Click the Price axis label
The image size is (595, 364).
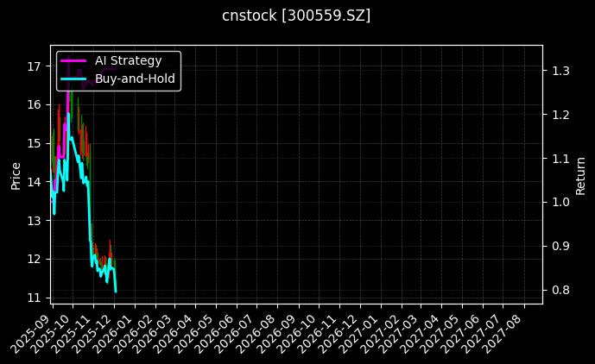tap(16, 173)
